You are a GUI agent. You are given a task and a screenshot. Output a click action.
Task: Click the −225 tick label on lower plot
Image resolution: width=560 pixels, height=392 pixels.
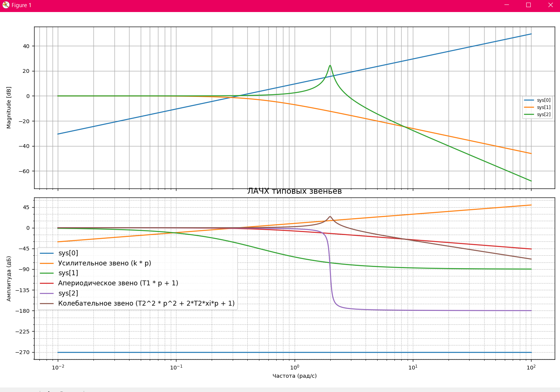coord(22,332)
